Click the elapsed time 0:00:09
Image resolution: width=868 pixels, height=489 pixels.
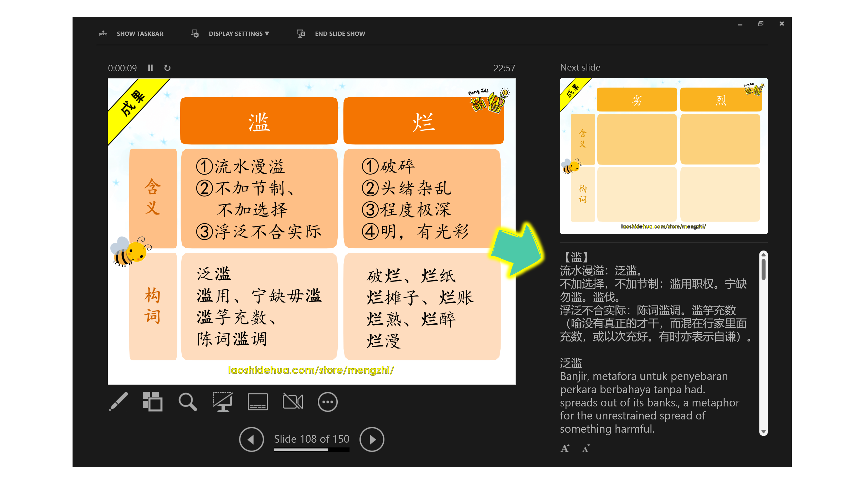[122, 68]
